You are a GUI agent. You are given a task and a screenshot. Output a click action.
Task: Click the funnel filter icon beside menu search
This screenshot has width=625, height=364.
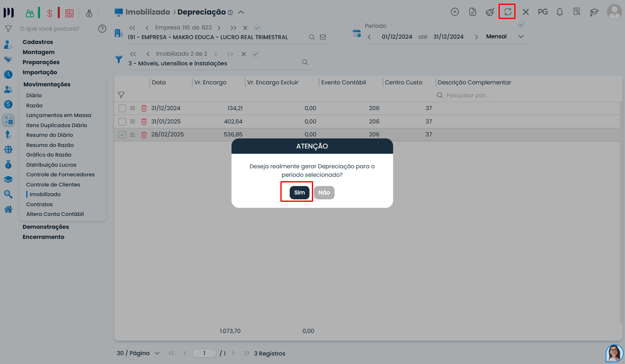point(8,29)
